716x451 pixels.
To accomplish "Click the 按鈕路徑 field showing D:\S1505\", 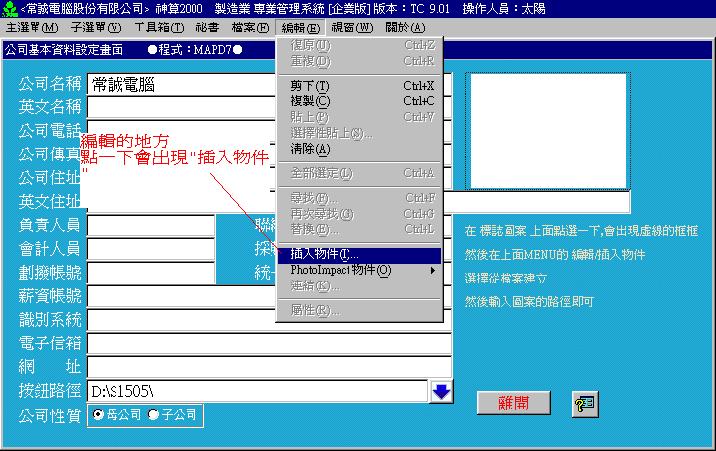I will point(257,391).
